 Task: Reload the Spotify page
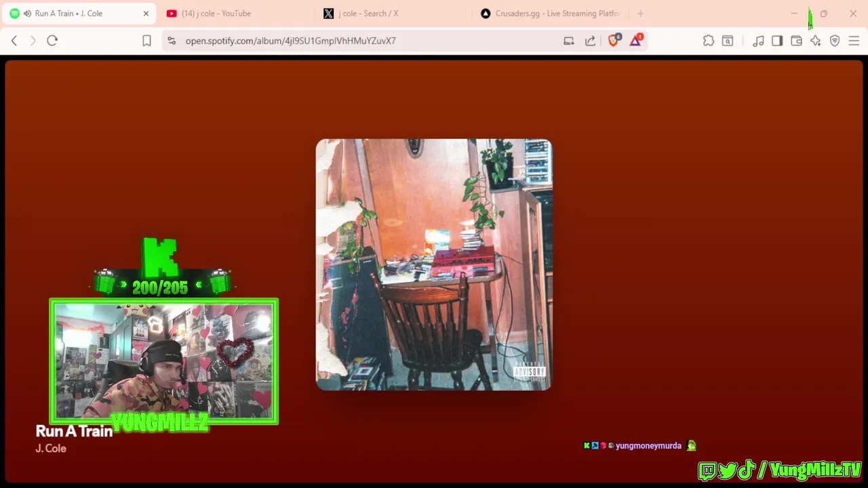click(52, 41)
